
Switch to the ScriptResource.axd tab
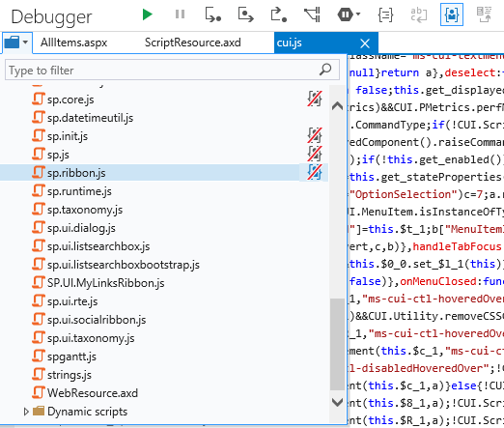193,43
